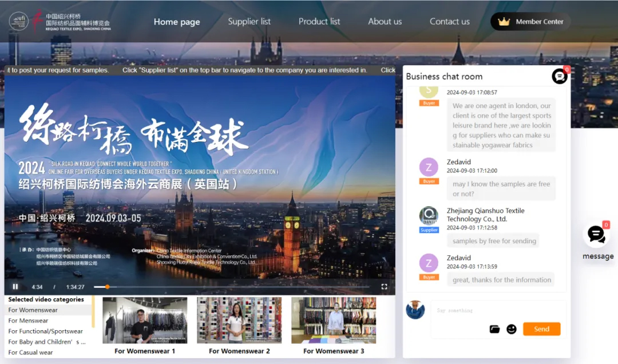Click the 2024-09-03 17:12:58 timestamp
This screenshot has height=364, width=618.
click(x=472, y=228)
